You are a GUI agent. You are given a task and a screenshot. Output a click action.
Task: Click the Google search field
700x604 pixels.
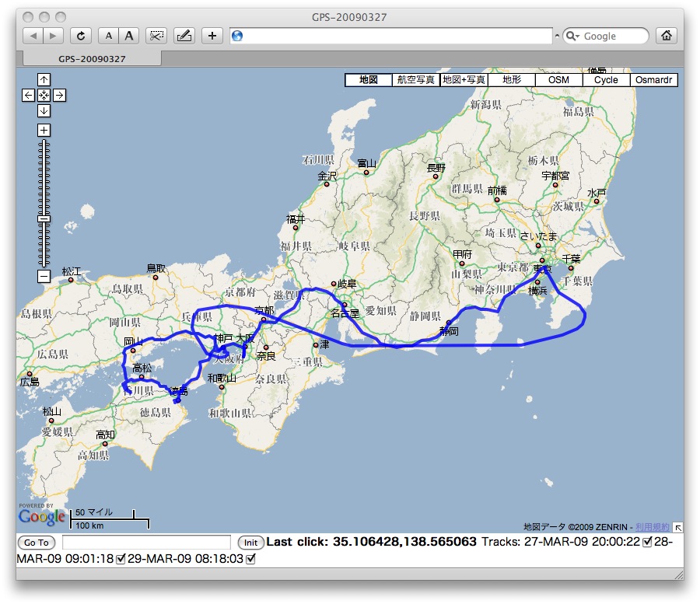click(x=606, y=36)
